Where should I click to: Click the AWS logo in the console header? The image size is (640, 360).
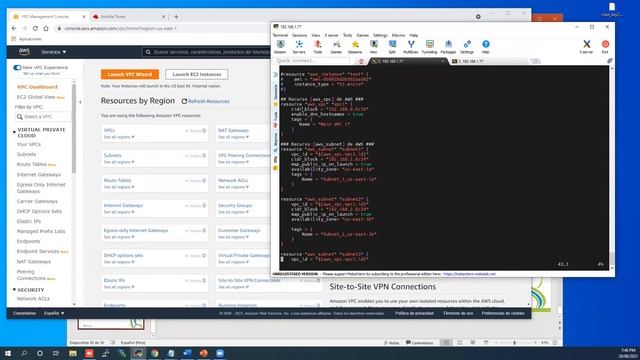[x=24, y=52]
